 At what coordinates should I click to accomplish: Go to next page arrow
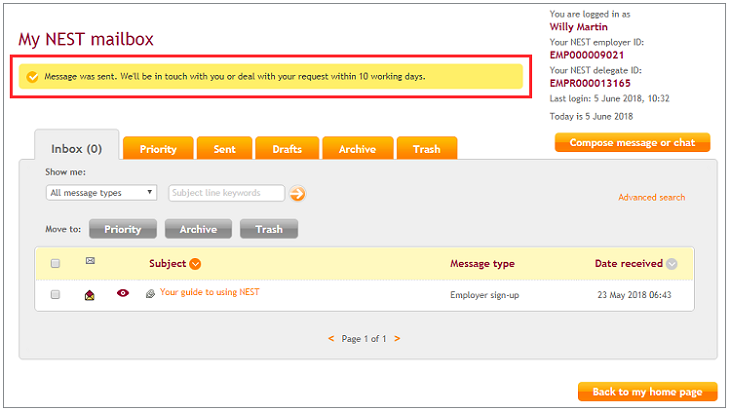click(397, 338)
